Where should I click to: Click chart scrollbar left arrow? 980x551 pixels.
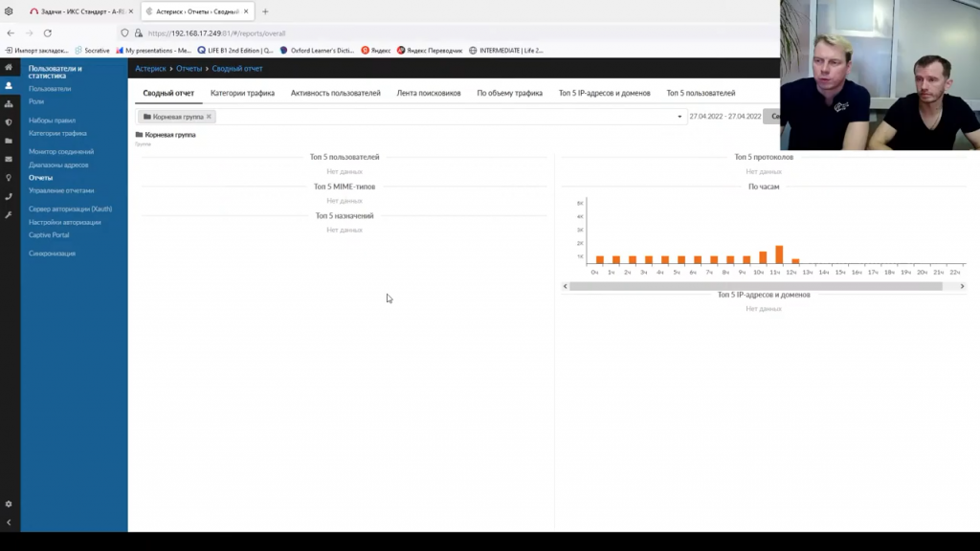coord(565,286)
